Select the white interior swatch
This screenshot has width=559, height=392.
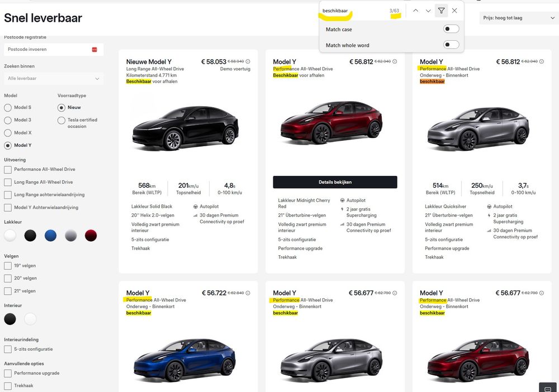[x=30, y=319]
